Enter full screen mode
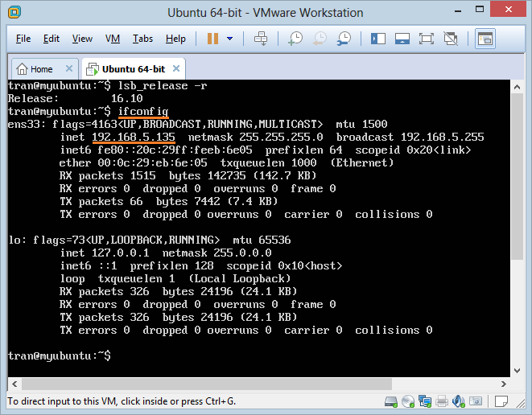The height and width of the screenshot is (415, 532). click(427, 39)
